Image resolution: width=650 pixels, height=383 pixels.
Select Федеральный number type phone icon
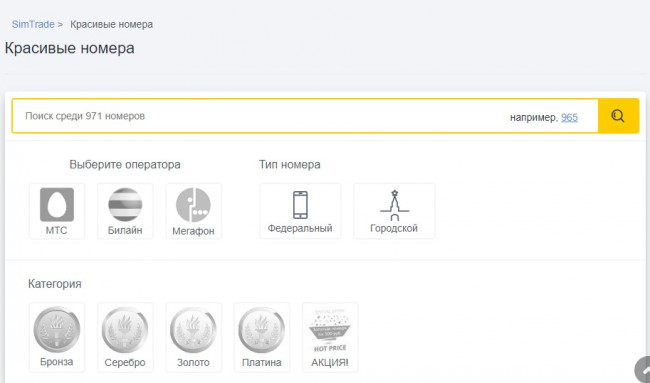click(x=300, y=205)
